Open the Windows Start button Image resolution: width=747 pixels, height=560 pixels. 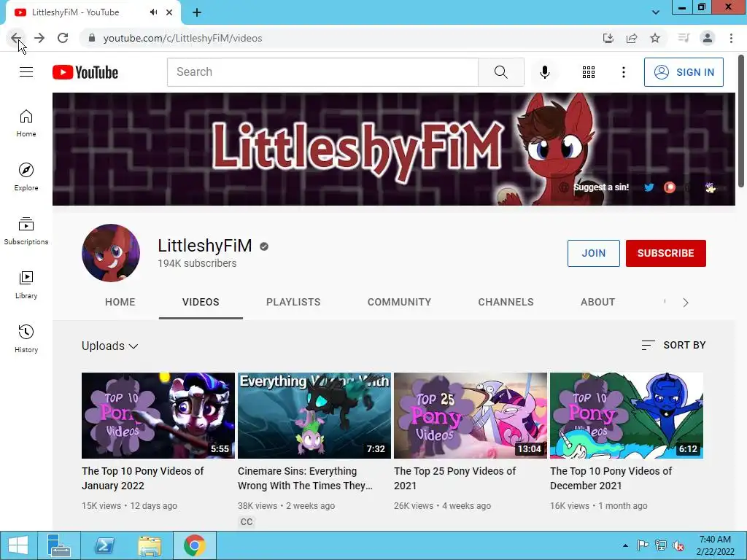pyautogui.click(x=18, y=545)
